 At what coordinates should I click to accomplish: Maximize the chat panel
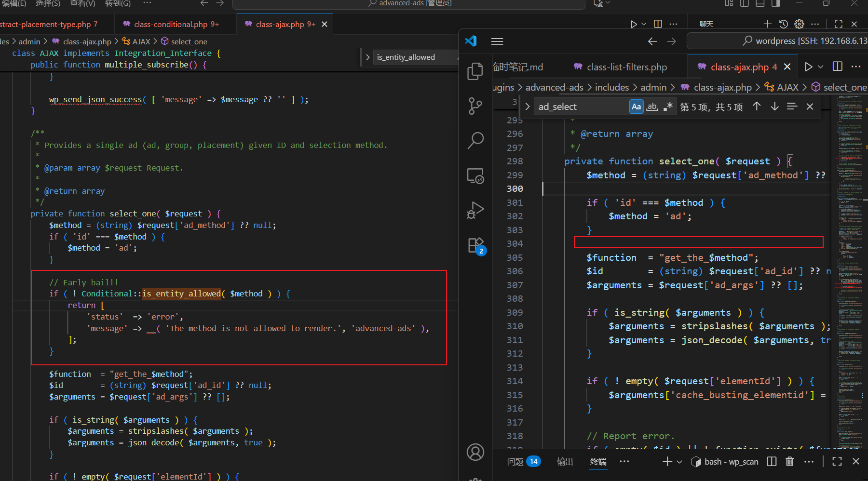(x=839, y=24)
